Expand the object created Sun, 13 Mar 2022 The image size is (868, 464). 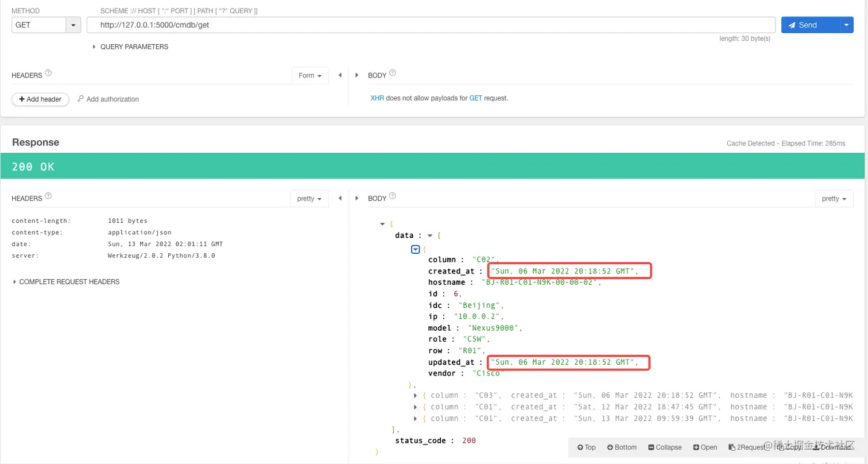(x=416, y=418)
